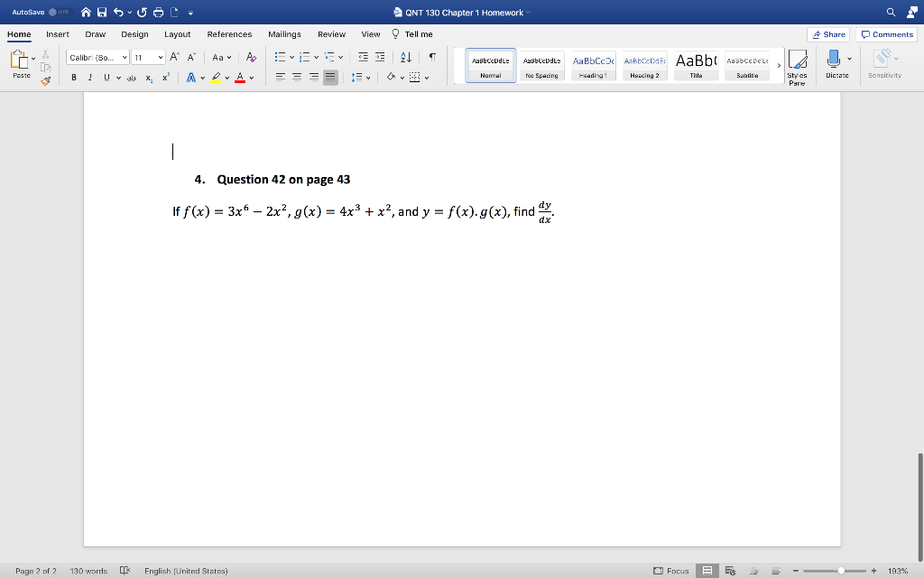Apply italic formatting
This screenshot has height=578, width=924.
pyautogui.click(x=90, y=78)
